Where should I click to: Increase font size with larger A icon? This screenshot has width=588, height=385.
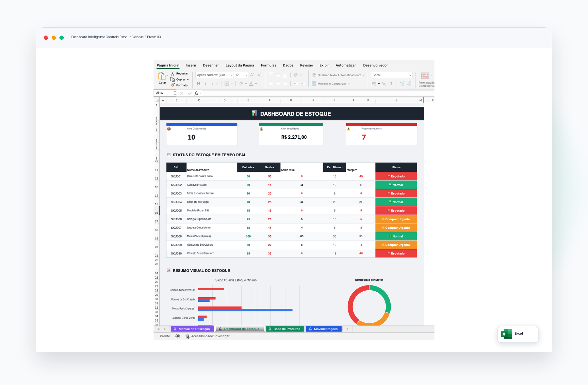(x=252, y=75)
